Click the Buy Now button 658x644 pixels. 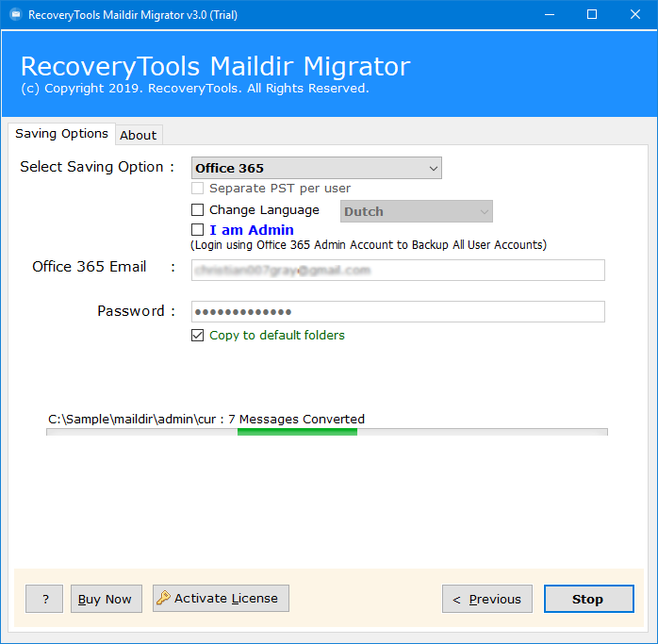(x=107, y=599)
